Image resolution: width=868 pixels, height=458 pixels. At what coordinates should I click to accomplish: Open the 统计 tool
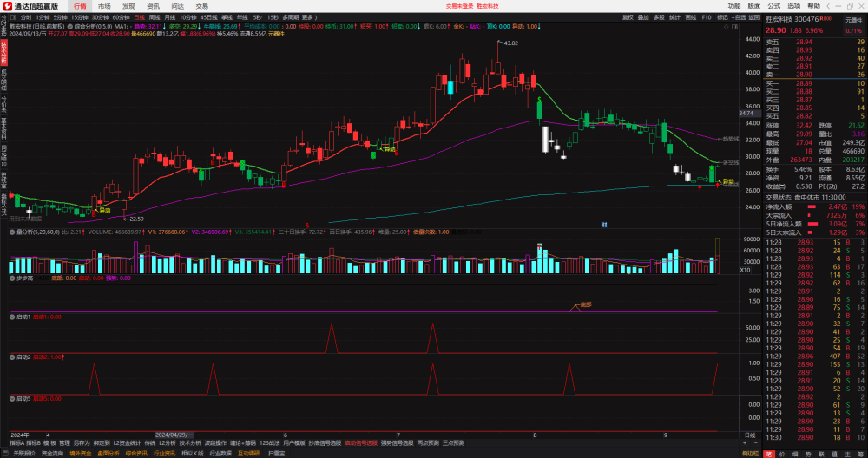pyautogui.click(x=674, y=17)
